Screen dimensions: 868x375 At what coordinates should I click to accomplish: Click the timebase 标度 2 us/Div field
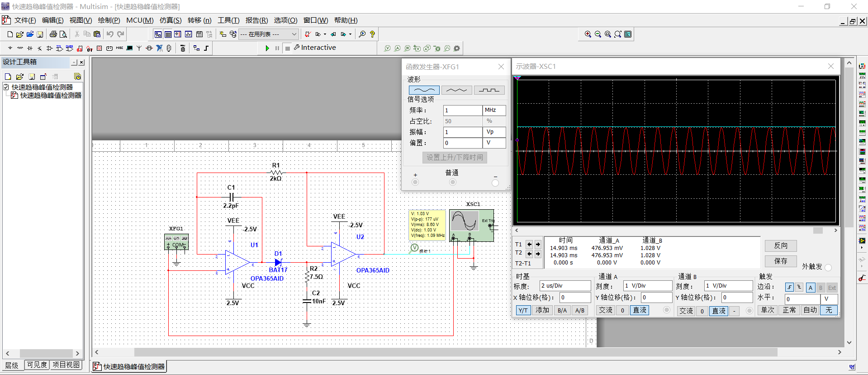tap(565, 286)
